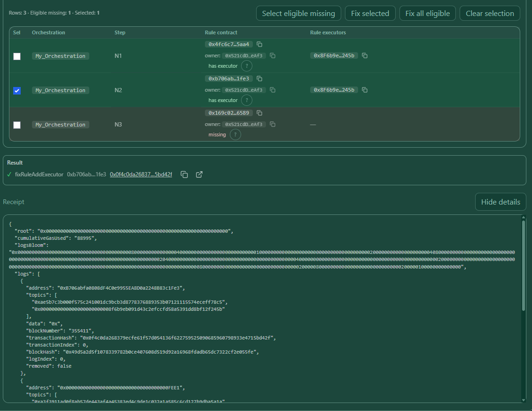Click Sel column header
This screenshot has width=532, height=411.
coord(16,32)
